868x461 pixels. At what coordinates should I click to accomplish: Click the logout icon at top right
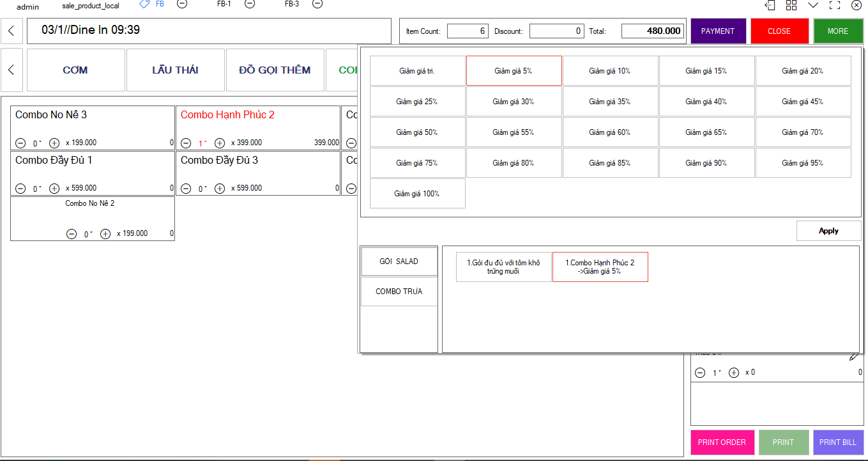770,5
